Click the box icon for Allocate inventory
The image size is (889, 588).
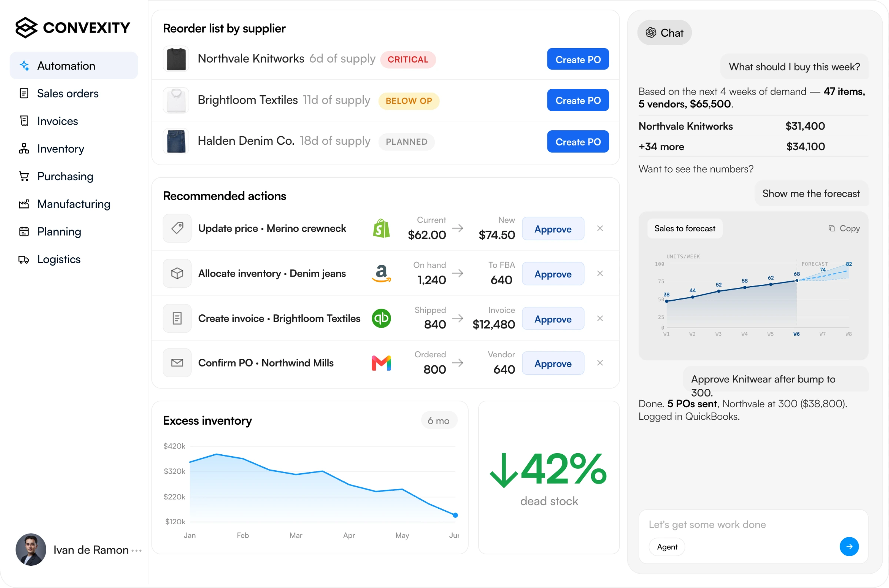pyautogui.click(x=177, y=273)
